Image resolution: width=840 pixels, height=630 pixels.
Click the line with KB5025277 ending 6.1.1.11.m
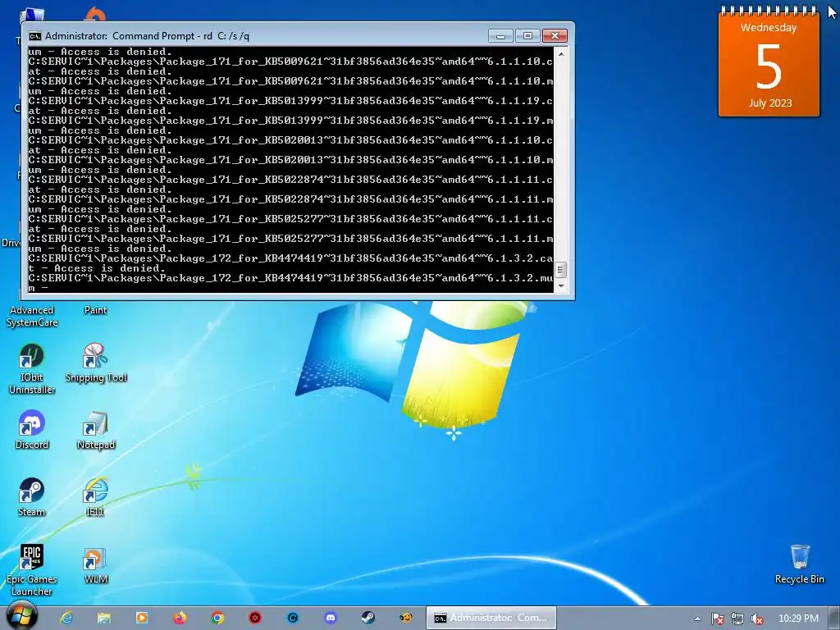290,239
